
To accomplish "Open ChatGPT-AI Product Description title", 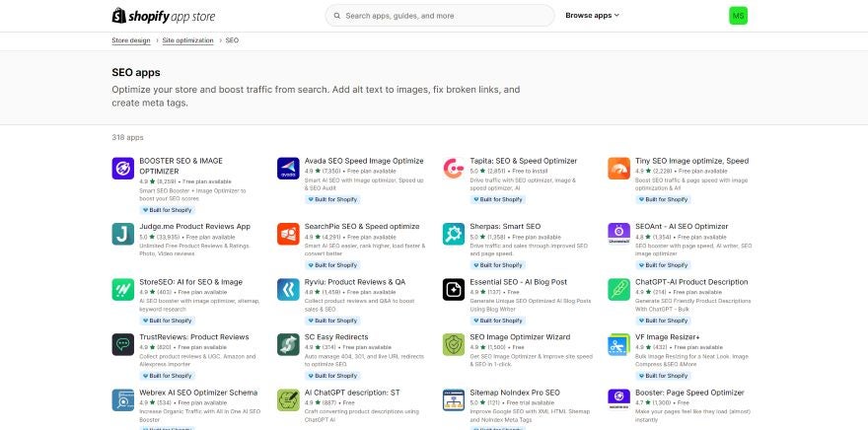I will [x=691, y=282].
